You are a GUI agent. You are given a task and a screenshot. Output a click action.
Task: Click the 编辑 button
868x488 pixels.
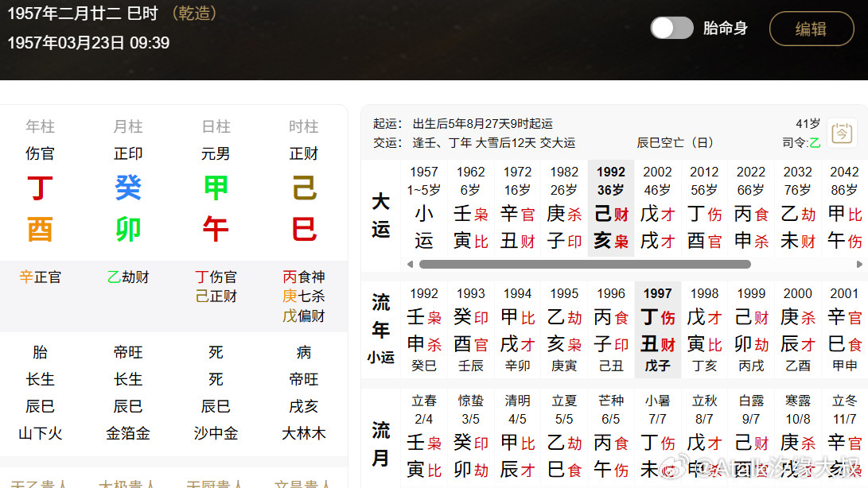coord(812,29)
